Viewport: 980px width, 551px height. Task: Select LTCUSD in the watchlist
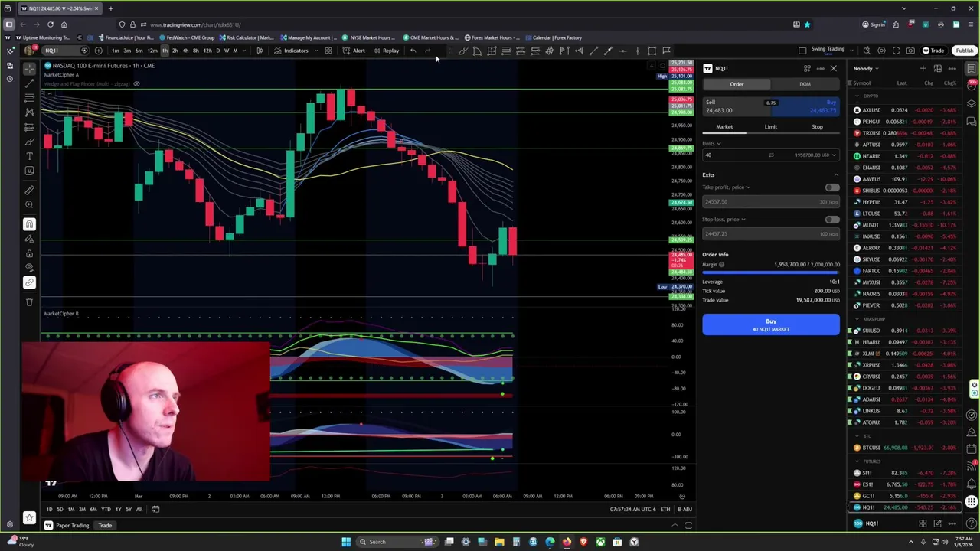pyautogui.click(x=906, y=214)
